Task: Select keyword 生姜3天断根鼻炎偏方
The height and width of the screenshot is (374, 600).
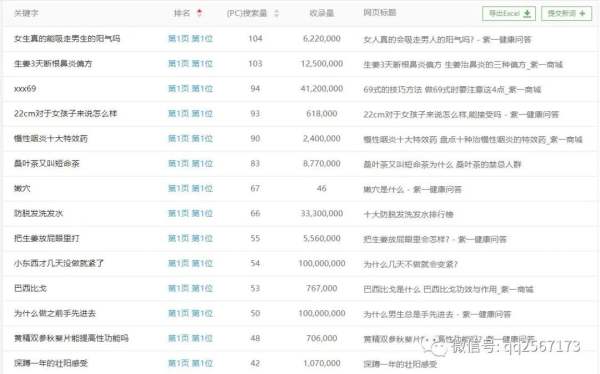Action: pos(53,64)
